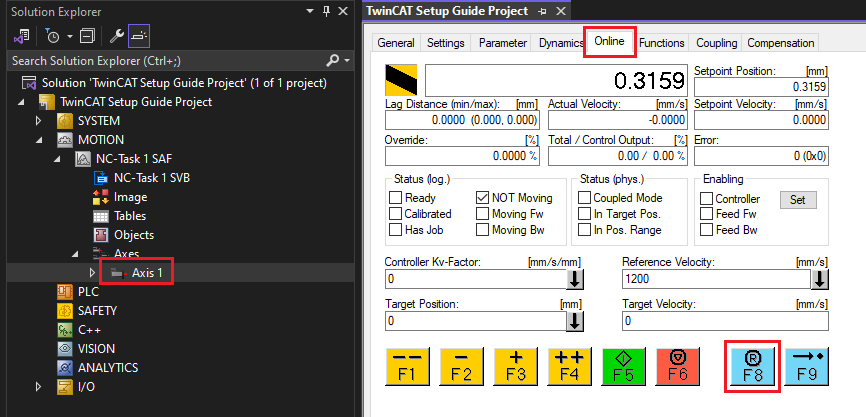Download the Controller Kv-Factor value arrow
Screen dimensions: 866x417
[x=574, y=280]
